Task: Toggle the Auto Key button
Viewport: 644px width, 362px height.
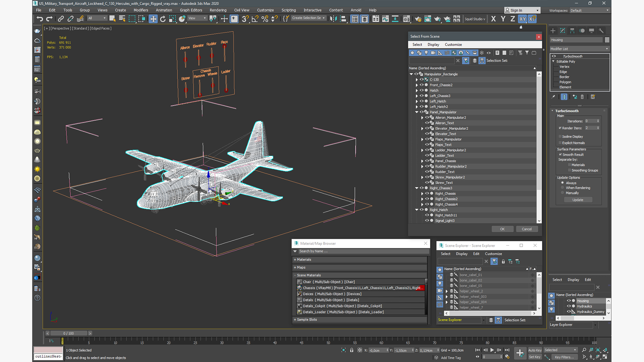Action: 535,350
